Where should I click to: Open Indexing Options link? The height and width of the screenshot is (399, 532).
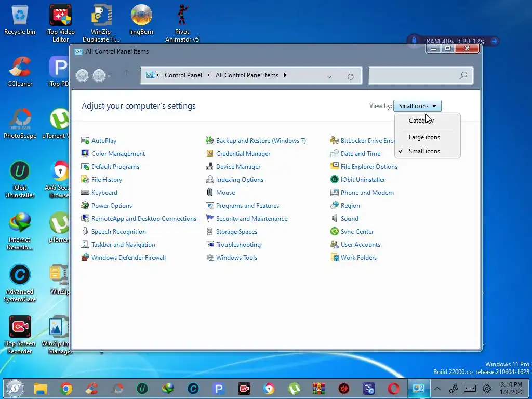[x=240, y=179]
